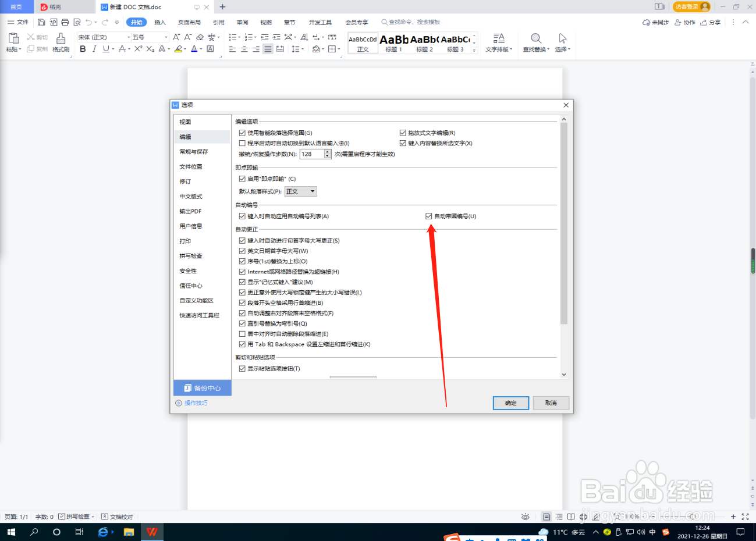Click the 撤销/恢复 steps input showing 128
756x541 pixels.
coord(311,154)
